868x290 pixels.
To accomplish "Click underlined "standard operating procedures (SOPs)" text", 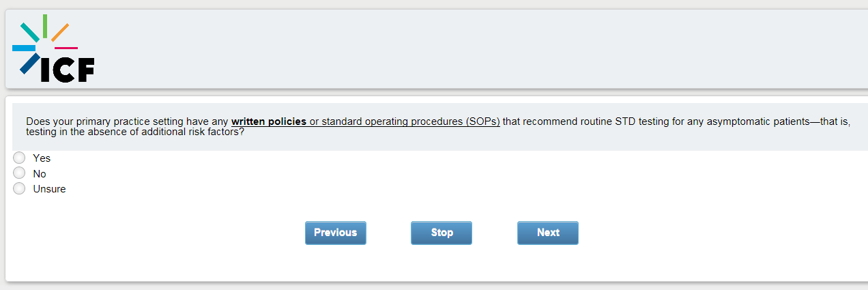I will coord(405,122).
